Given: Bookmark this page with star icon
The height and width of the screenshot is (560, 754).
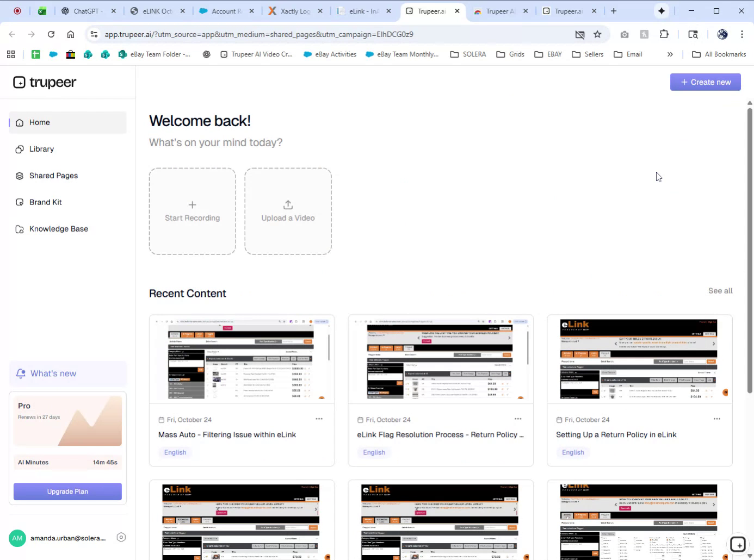Looking at the screenshot, I should [597, 34].
